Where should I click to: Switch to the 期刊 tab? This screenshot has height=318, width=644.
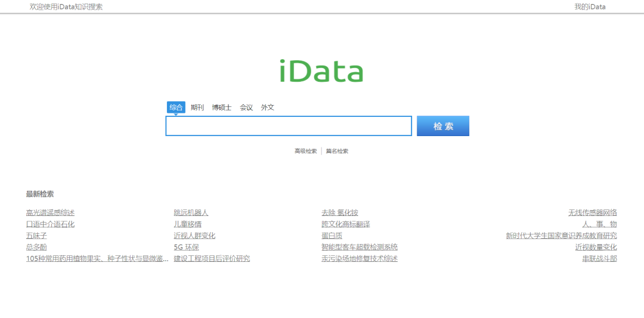[x=197, y=107]
